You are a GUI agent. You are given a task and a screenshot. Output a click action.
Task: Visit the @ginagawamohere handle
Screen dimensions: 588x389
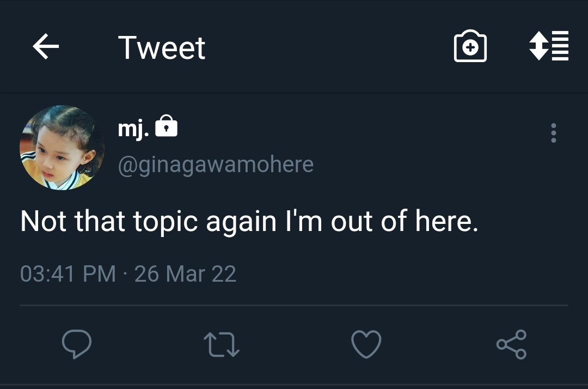[x=216, y=165]
